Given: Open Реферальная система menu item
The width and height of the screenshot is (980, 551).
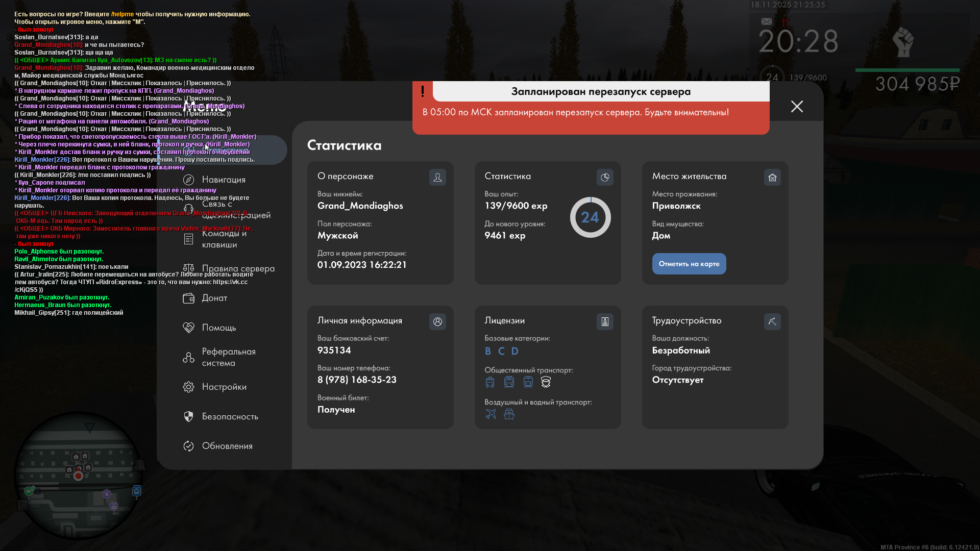Looking at the screenshot, I should coord(228,357).
